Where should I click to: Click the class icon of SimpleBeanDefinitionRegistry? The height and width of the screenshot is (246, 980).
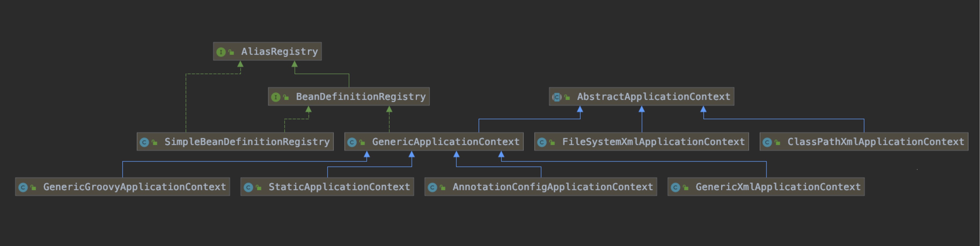pos(144,142)
